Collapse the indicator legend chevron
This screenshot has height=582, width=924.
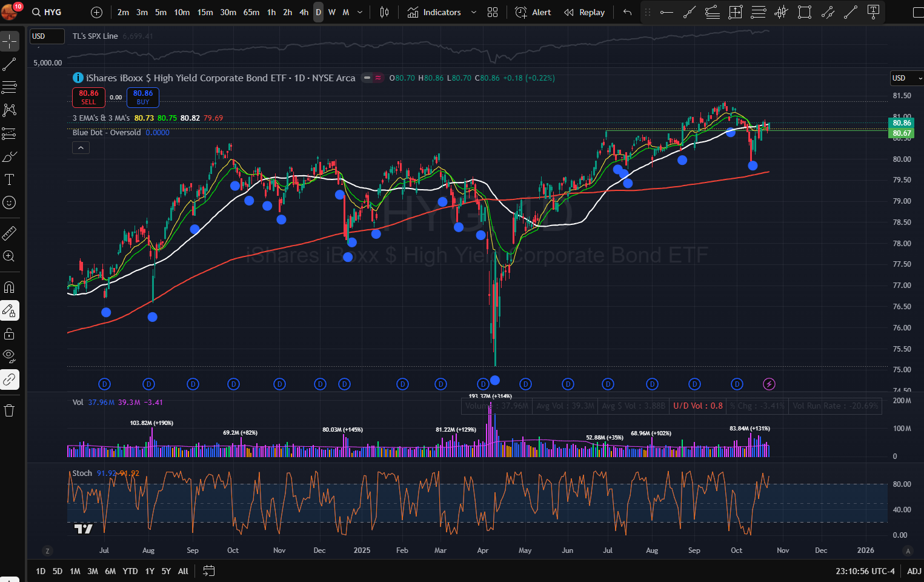coord(81,147)
